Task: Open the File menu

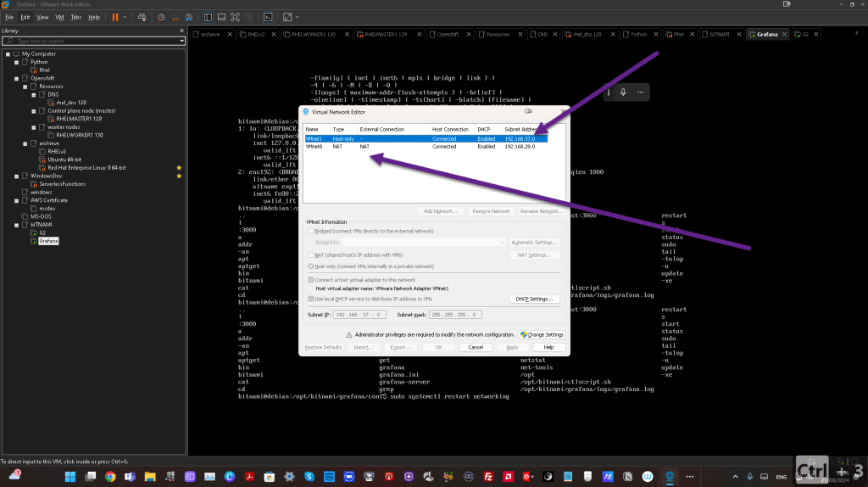Action: tap(9, 17)
